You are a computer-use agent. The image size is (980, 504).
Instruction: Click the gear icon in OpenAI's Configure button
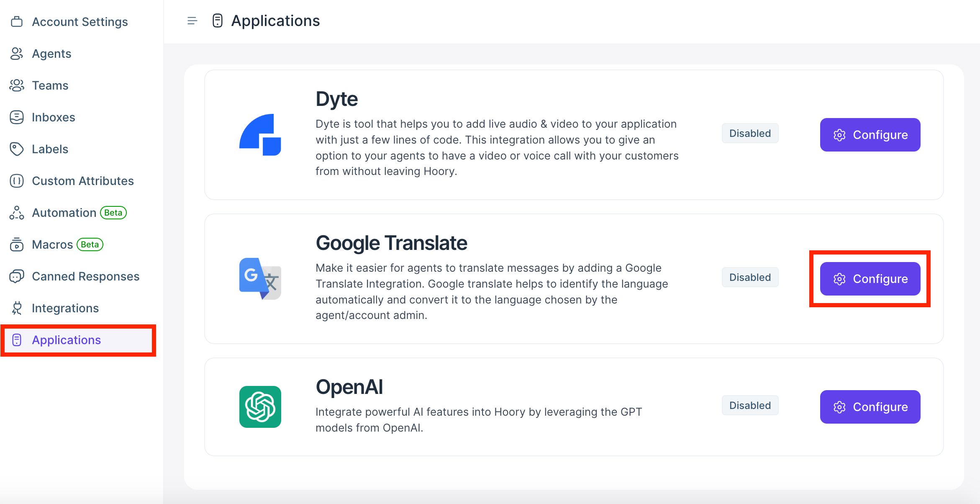point(839,407)
